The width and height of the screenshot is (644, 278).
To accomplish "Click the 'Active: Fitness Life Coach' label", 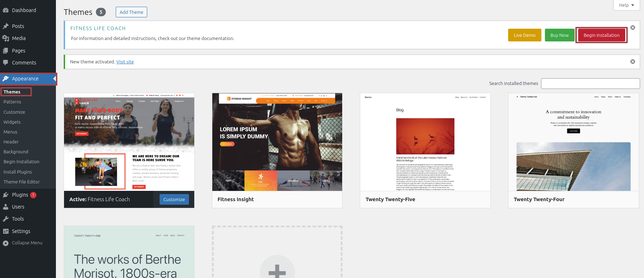I will click(x=99, y=199).
